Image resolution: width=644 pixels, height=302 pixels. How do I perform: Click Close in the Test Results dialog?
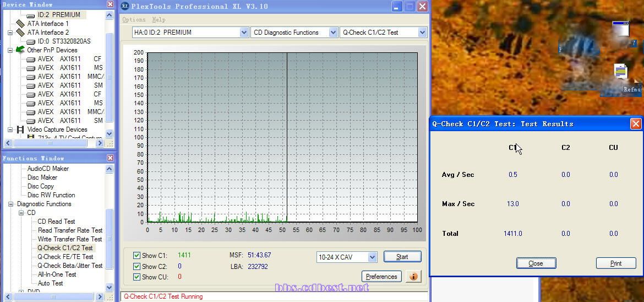[536, 263]
